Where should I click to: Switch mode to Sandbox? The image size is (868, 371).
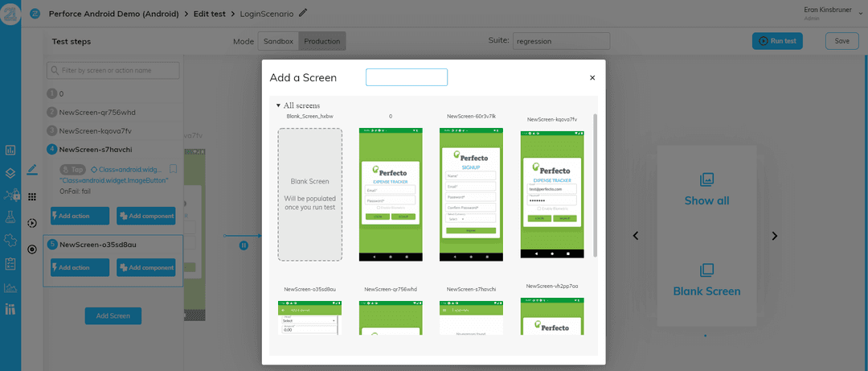coord(278,41)
